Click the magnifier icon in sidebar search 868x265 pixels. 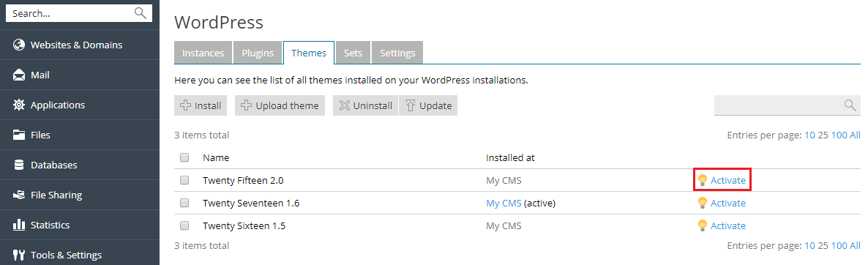(140, 12)
